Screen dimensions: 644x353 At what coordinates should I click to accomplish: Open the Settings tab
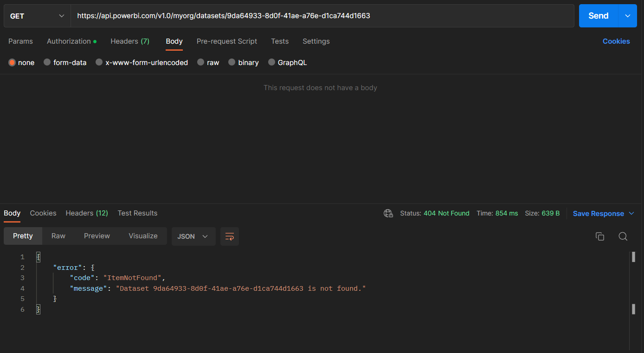pyautogui.click(x=316, y=41)
